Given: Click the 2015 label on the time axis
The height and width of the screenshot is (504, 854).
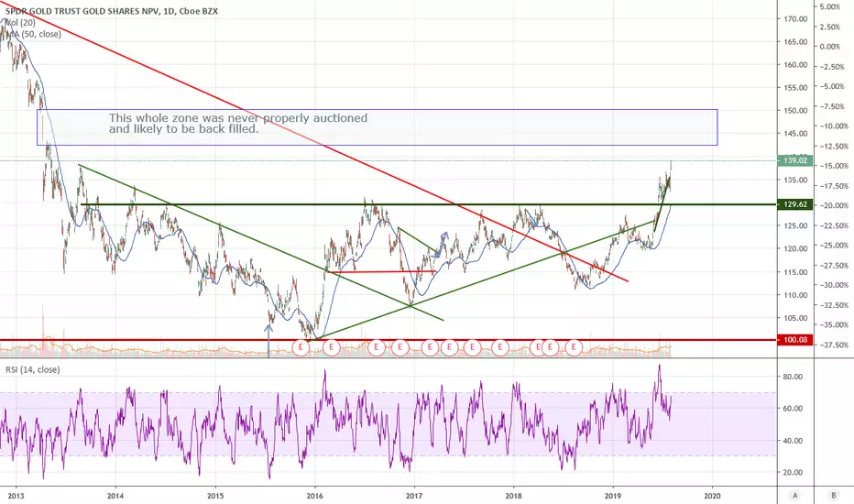Looking at the screenshot, I should 215,495.
